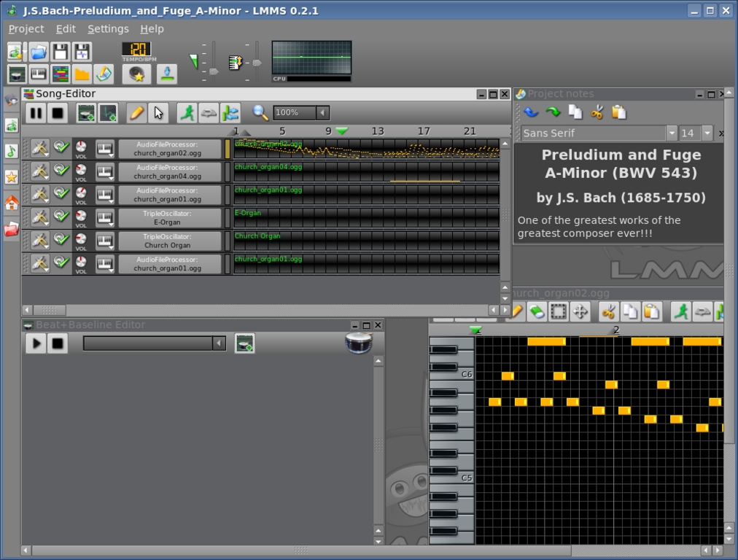Open the Sans Serif font dropdown
The width and height of the screenshot is (738, 560).
click(672, 133)
